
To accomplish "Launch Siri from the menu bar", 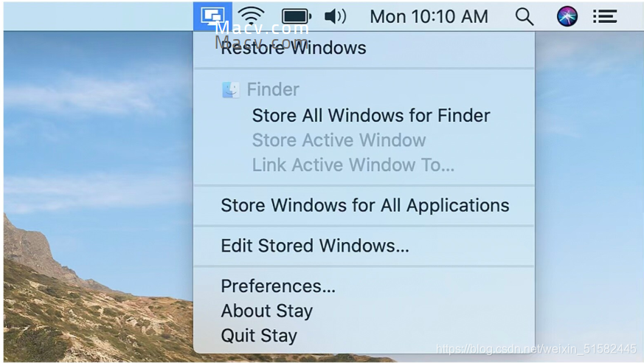I will pos(567,16).
